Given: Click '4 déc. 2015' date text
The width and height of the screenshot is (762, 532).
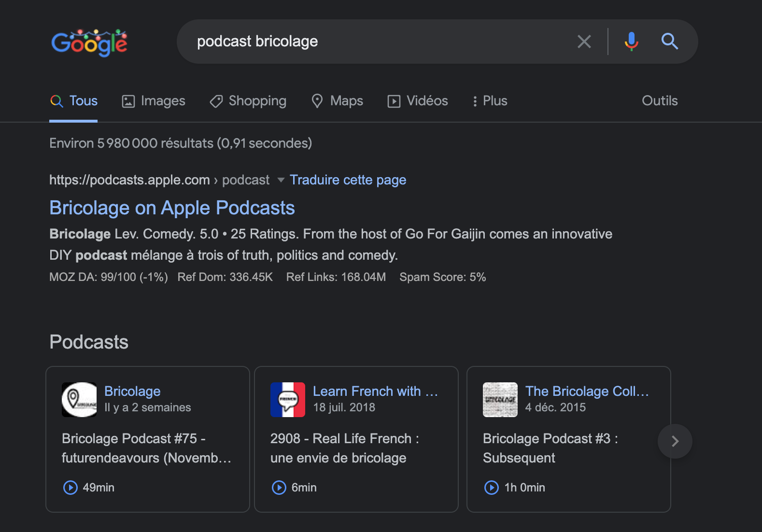Looking at the screenshot, I should point(556,407).
